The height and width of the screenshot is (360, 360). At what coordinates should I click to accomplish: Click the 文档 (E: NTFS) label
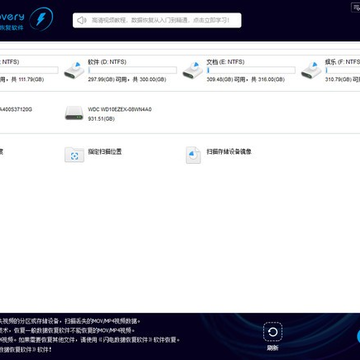click(x=225, y=62)
